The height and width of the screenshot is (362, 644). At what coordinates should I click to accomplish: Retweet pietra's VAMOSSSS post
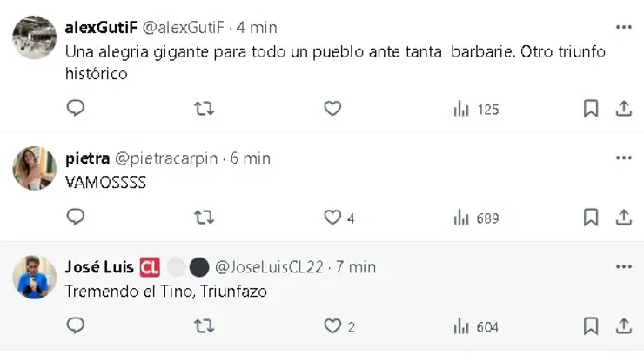tap(204, 218)
